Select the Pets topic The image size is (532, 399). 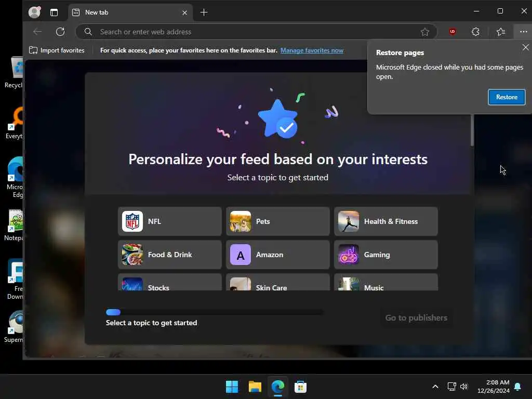278,221
